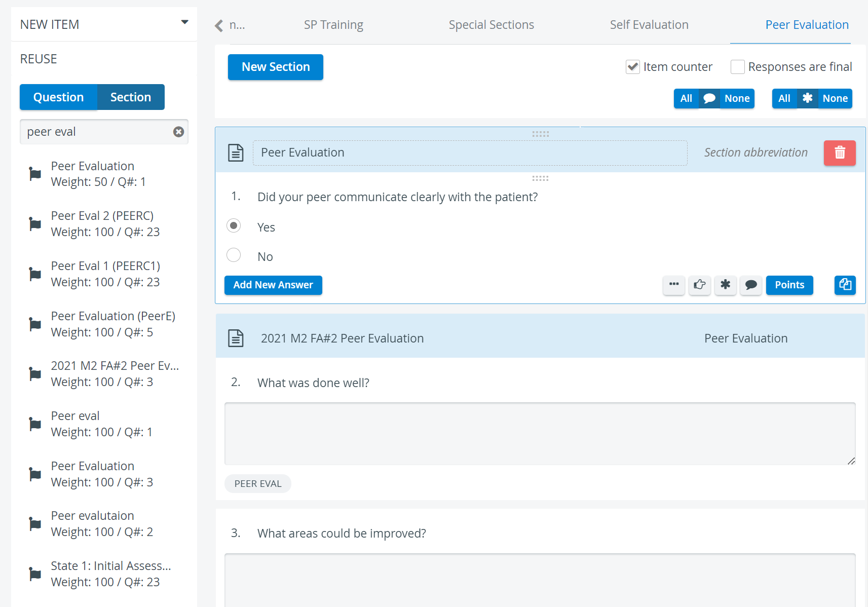Open the SP Training tab
This screenshot has width=868, height=607.
[333, 25]
